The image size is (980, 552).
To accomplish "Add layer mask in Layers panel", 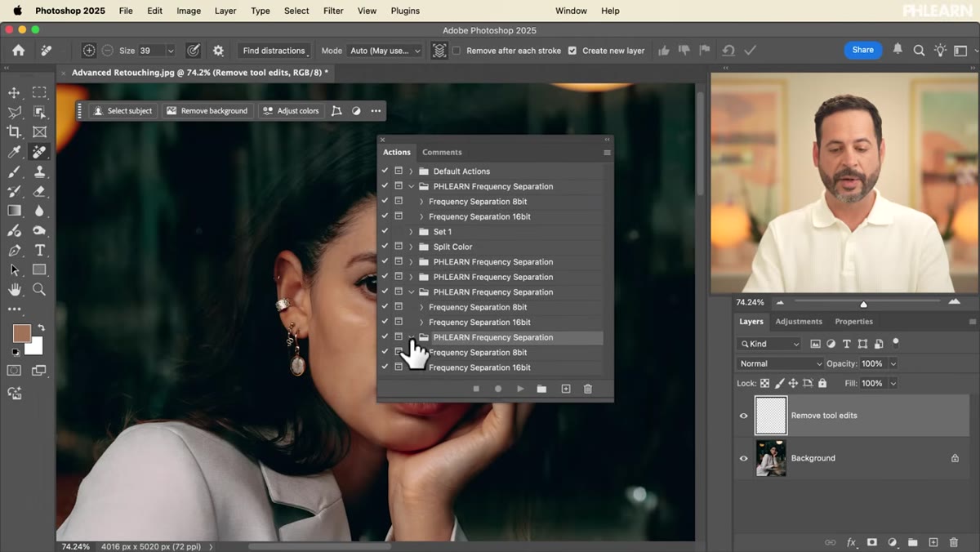I will pos(871,542).
